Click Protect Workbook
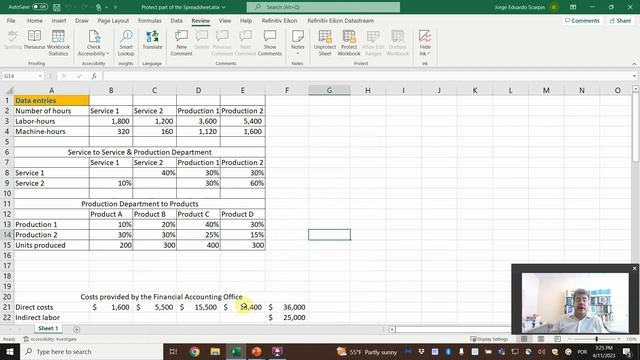Image resolution: width=640 pixels, height=360 pixels. [349, 43]
